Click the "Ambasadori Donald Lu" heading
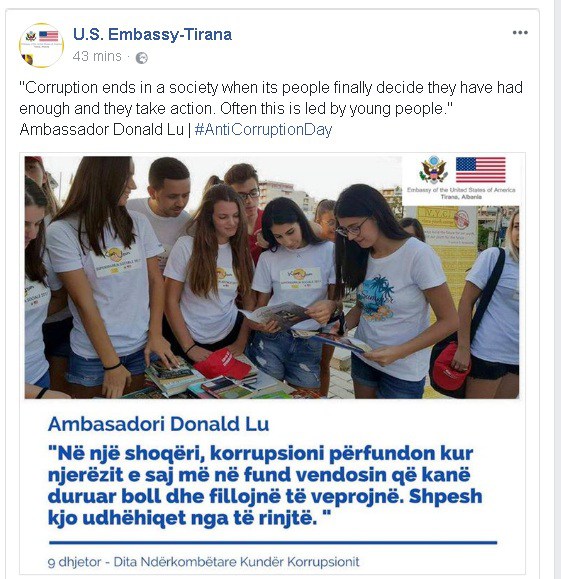Image resolution: width=561 pixels, height=579 pixels. 158,424
